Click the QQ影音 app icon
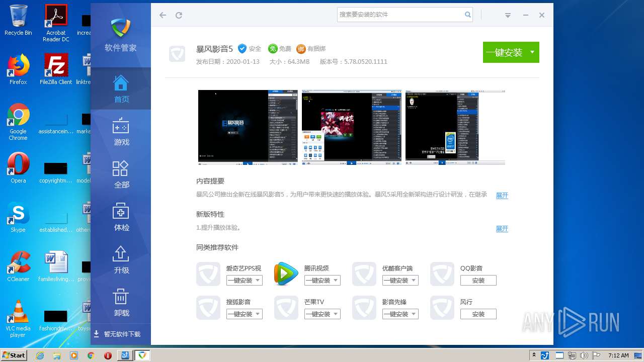 pos(442,274)
